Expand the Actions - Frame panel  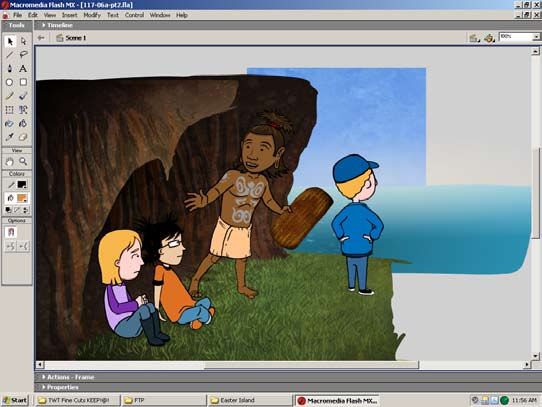point(44,377)
